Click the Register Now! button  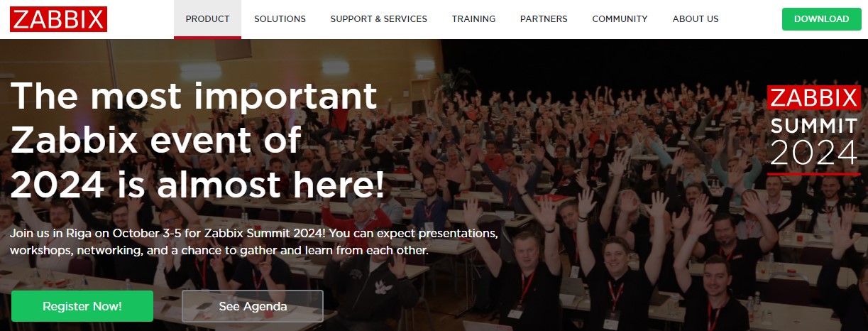click(82, 306)
